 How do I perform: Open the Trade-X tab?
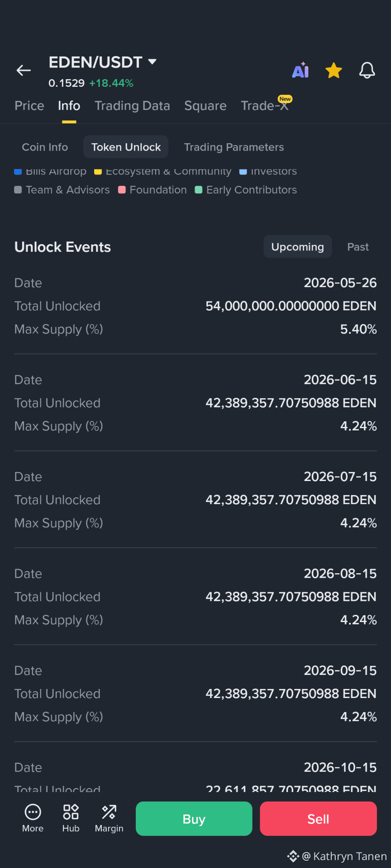265,106
